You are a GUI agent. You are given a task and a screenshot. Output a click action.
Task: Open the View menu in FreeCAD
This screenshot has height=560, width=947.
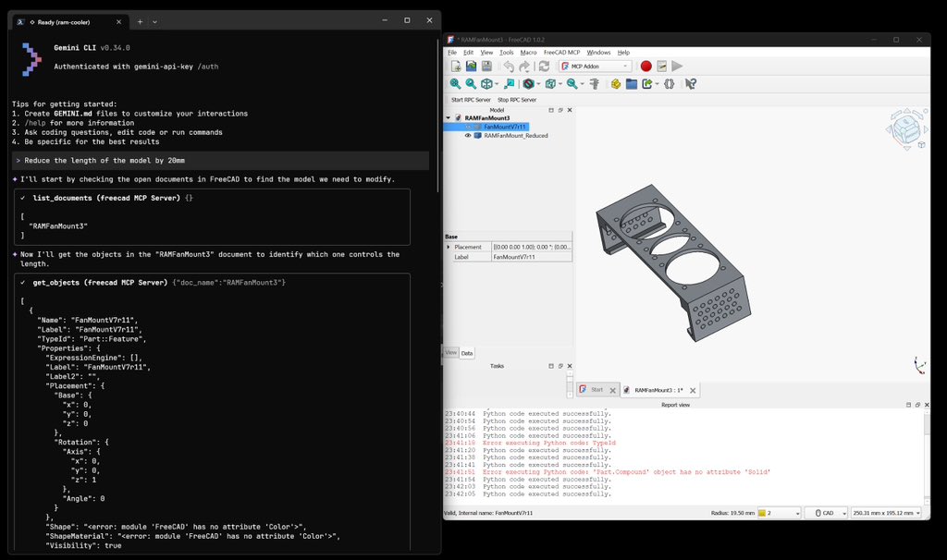click(486, 53)
